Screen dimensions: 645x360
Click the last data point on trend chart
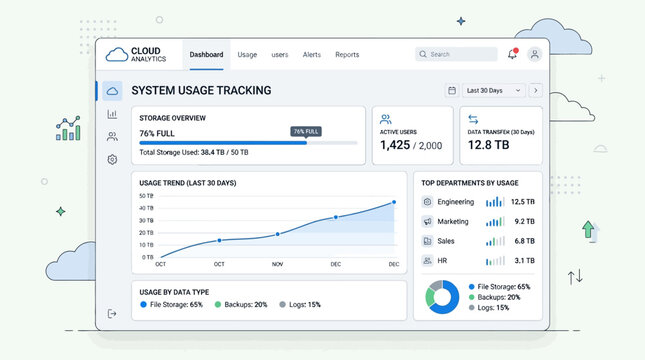click(x=394, y=202)
